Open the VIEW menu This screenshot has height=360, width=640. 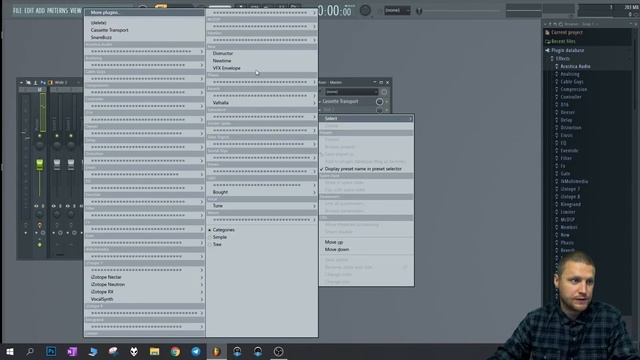point(76,11)
